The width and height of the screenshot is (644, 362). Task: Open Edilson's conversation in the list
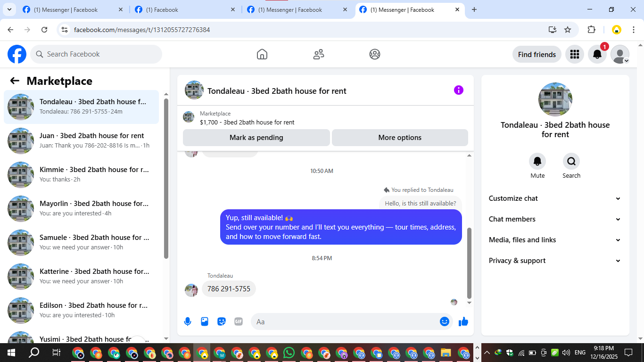point(81,310)
